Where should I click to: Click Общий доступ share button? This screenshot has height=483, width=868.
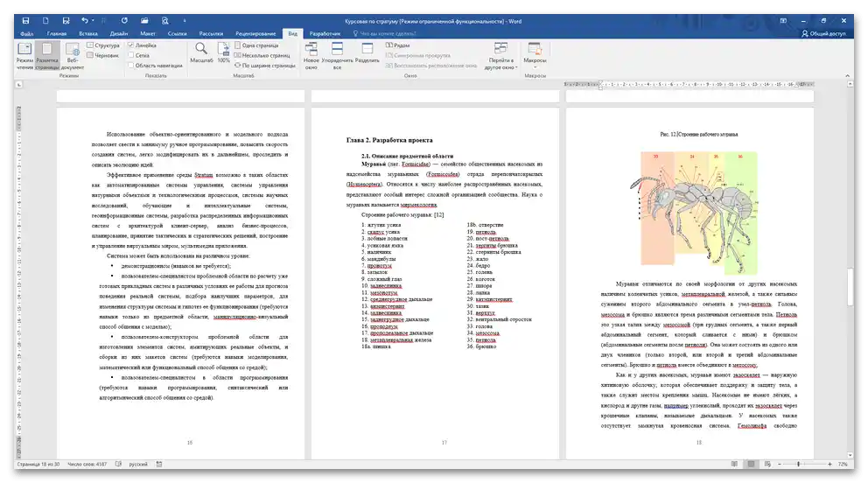point(823,34)
